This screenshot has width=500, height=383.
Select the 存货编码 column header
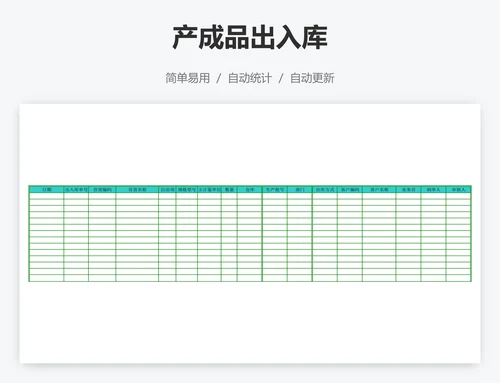[102, 190]
